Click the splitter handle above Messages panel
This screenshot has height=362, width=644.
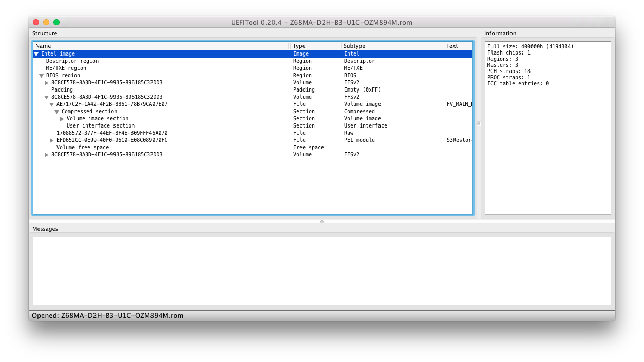[x=322, y=222]
